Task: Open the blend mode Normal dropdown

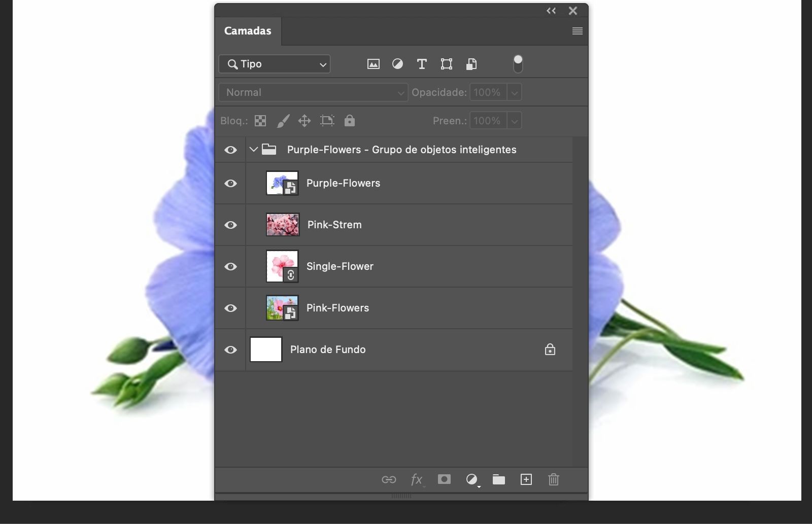Action: click(x=312, y=92)
